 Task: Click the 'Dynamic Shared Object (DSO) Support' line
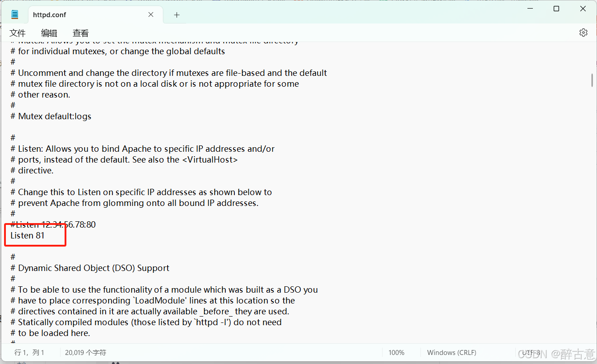click(90, 268)
